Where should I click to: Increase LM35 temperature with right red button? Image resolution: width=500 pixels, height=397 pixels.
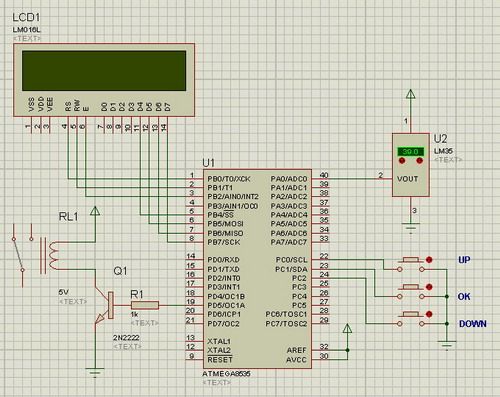click(420, 161)
